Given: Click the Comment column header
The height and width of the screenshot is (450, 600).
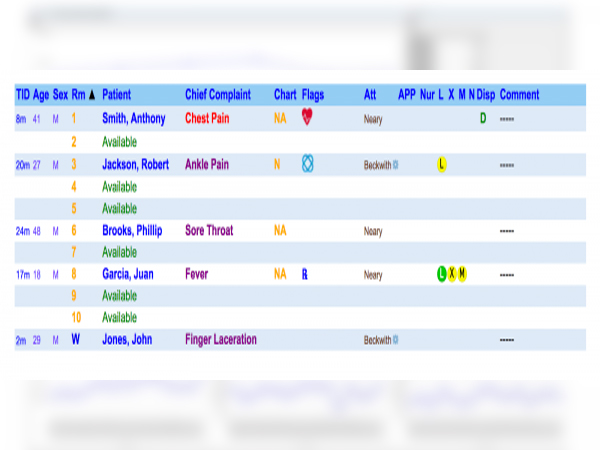Looking at the screenshot, I should 519,95.
